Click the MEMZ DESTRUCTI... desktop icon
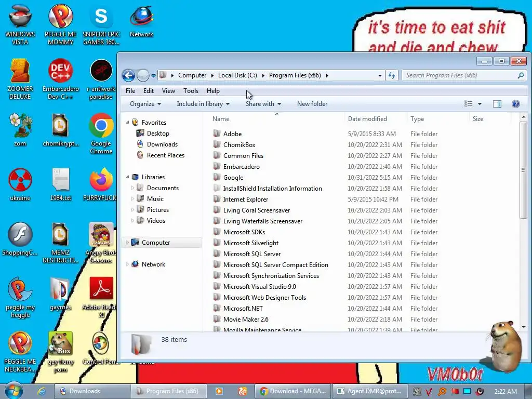Screen dimensions: 532x399 (x=60, y=243)
